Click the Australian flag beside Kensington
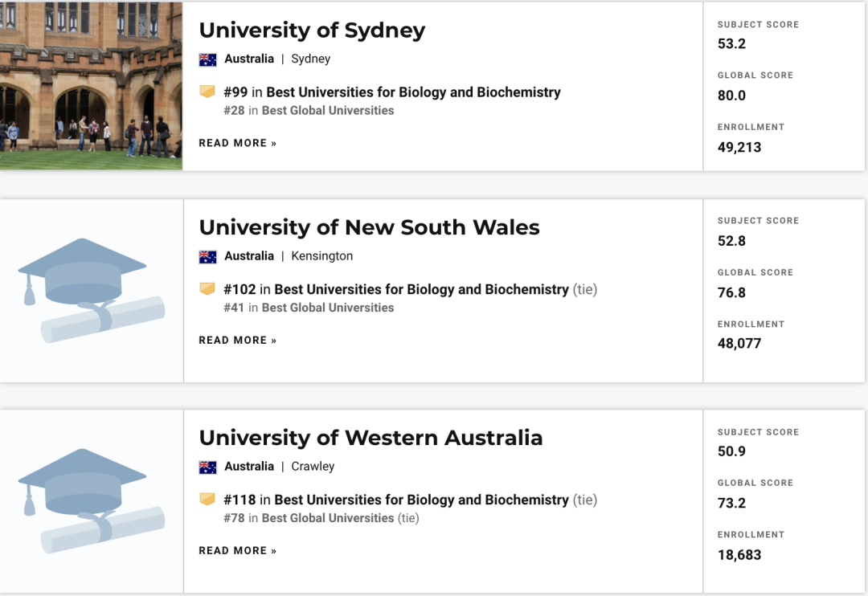Image resolution: width=868 pixels, height=596 pixels. point(207,257)
